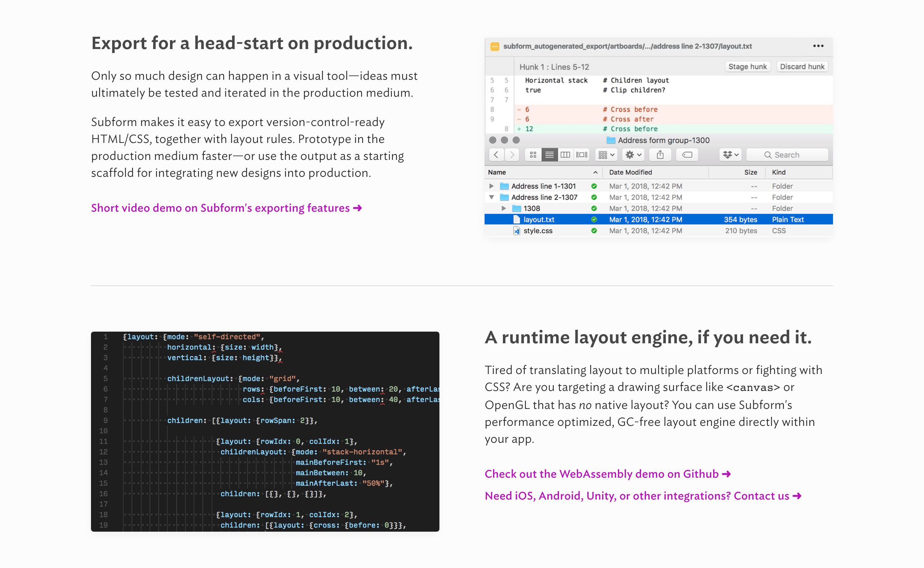Click the Finder window zoom button
The width and height of the screenshot is (924, 568).
pos(516,140)
